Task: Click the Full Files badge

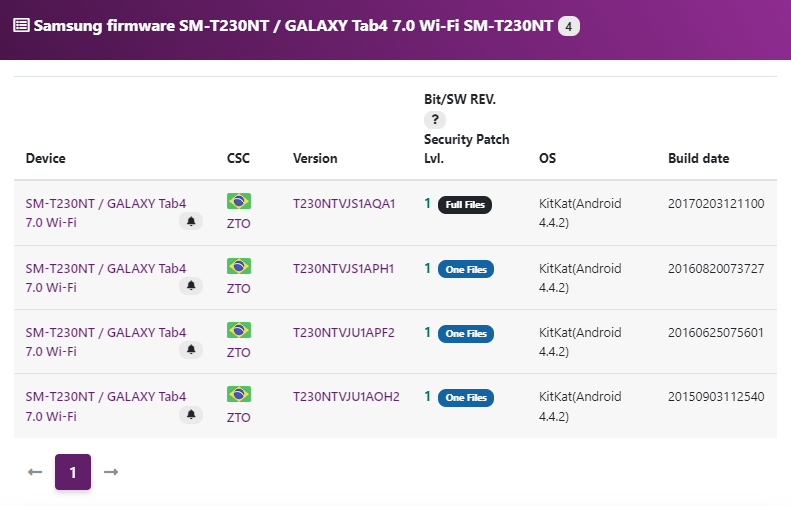Action: [x=465, y=205]
